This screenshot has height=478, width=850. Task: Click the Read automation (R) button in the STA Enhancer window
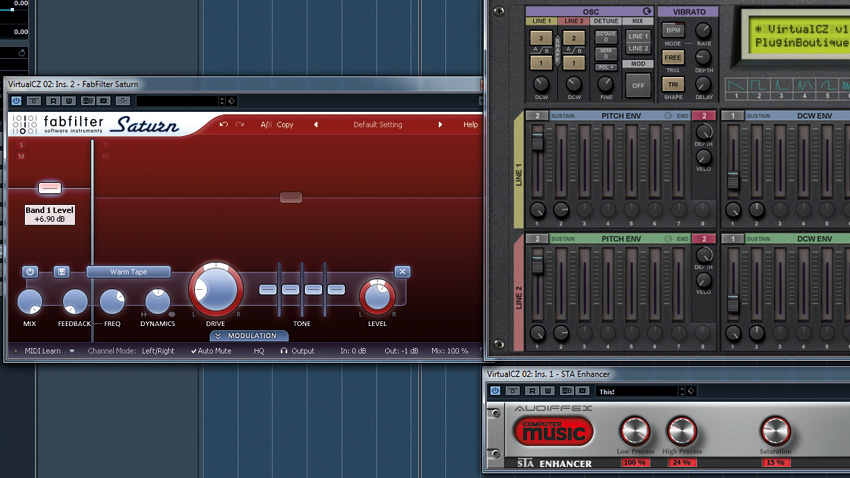click(533, 391)
